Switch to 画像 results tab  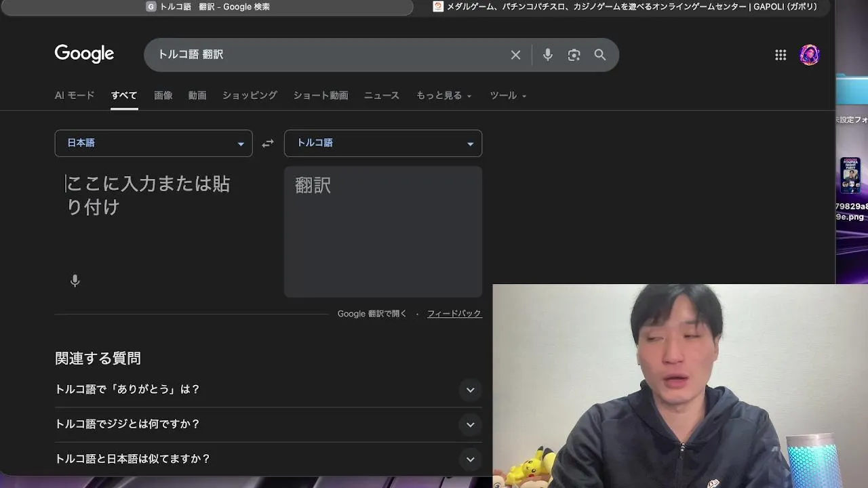pos(163,96)
